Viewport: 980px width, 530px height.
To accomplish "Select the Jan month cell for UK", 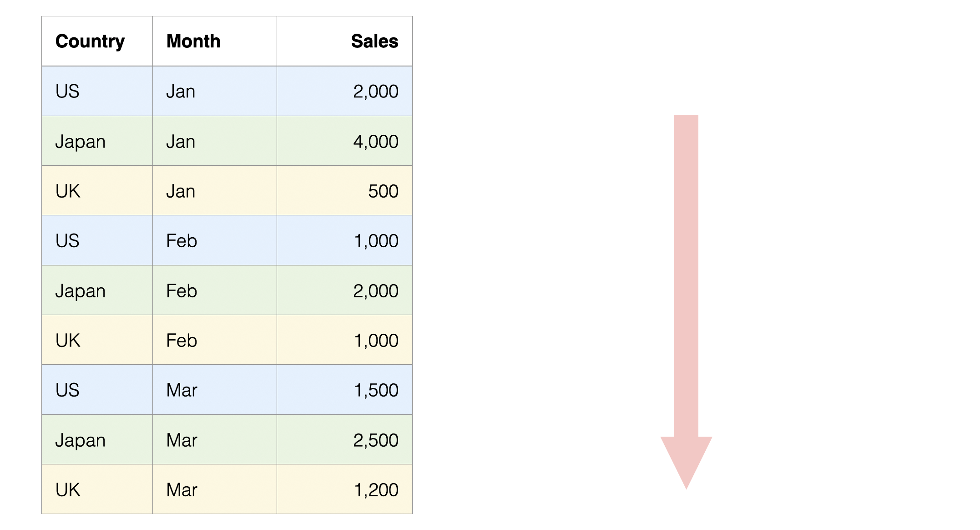I will point(181,191).
